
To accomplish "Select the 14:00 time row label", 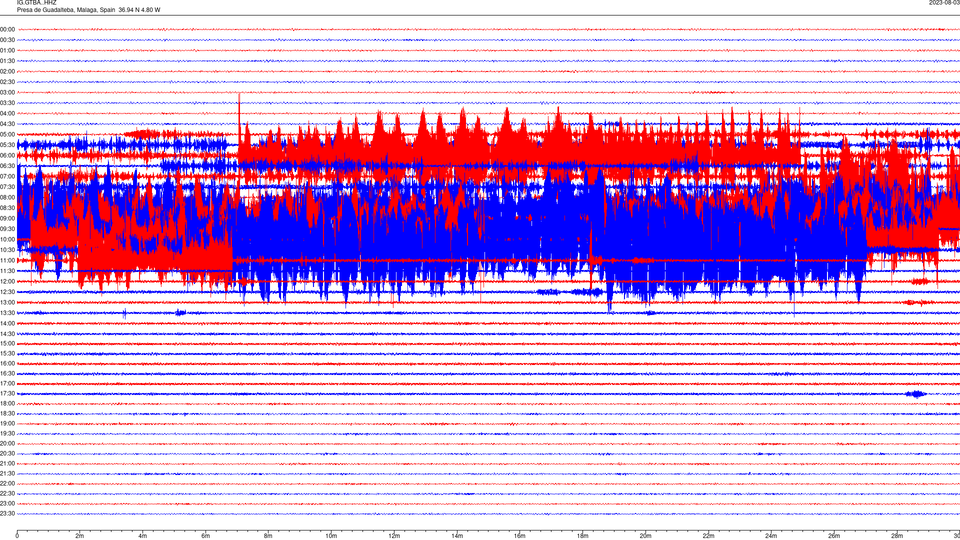I will (7, 323).
